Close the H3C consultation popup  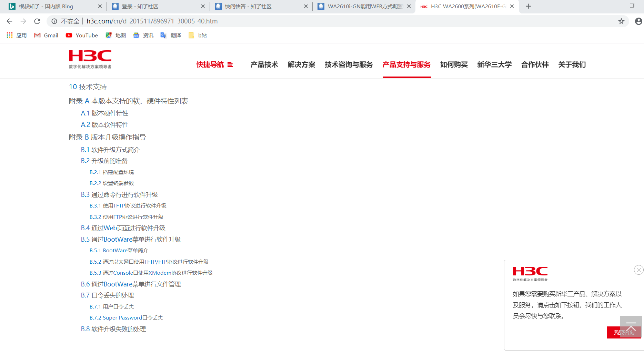pos(638,270)
